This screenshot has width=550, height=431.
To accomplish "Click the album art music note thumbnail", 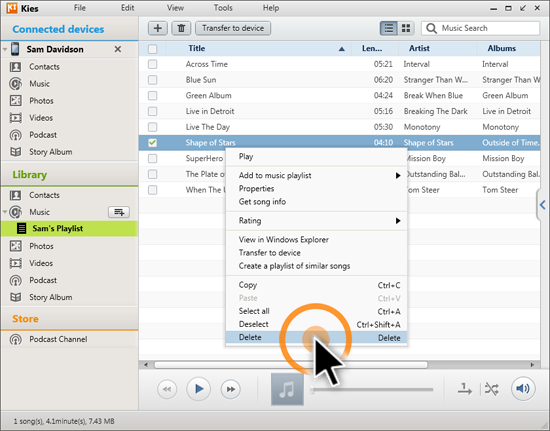I will 287,389.
